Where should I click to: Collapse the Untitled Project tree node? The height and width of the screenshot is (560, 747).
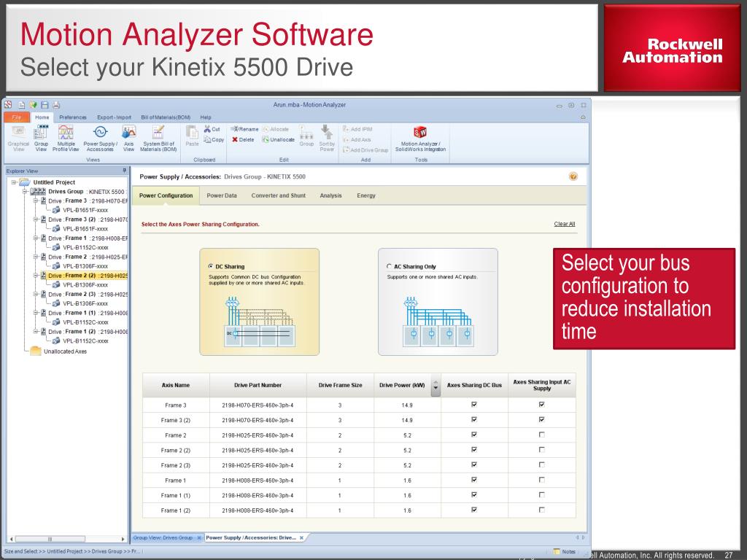click(x=14, y=182)
